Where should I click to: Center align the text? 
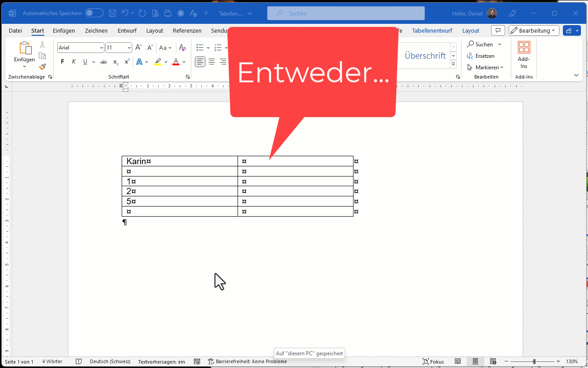212,62
